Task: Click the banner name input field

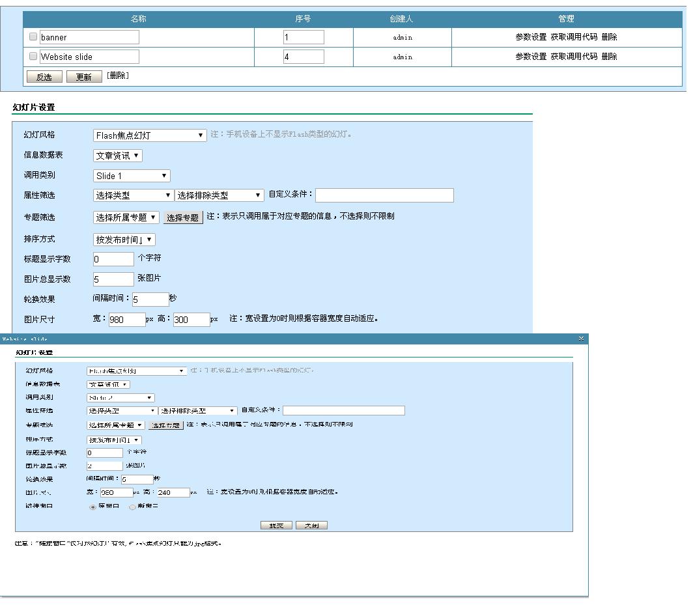Action: coord(89,37)
